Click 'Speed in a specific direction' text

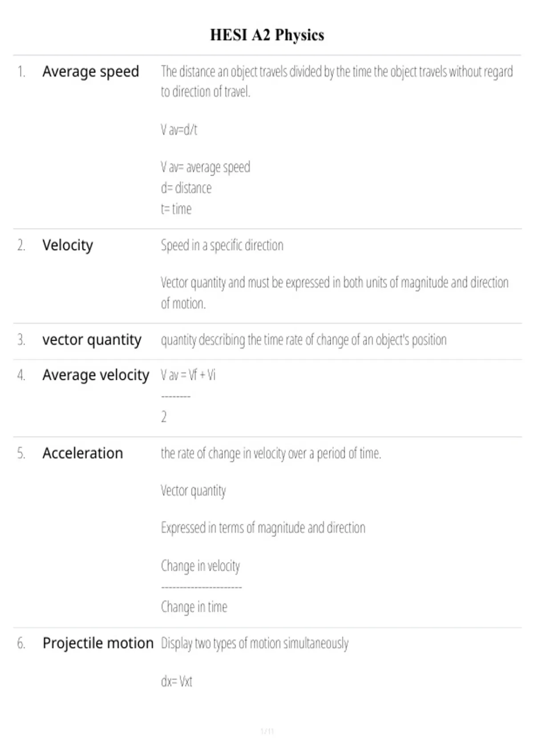pos(222,245)
